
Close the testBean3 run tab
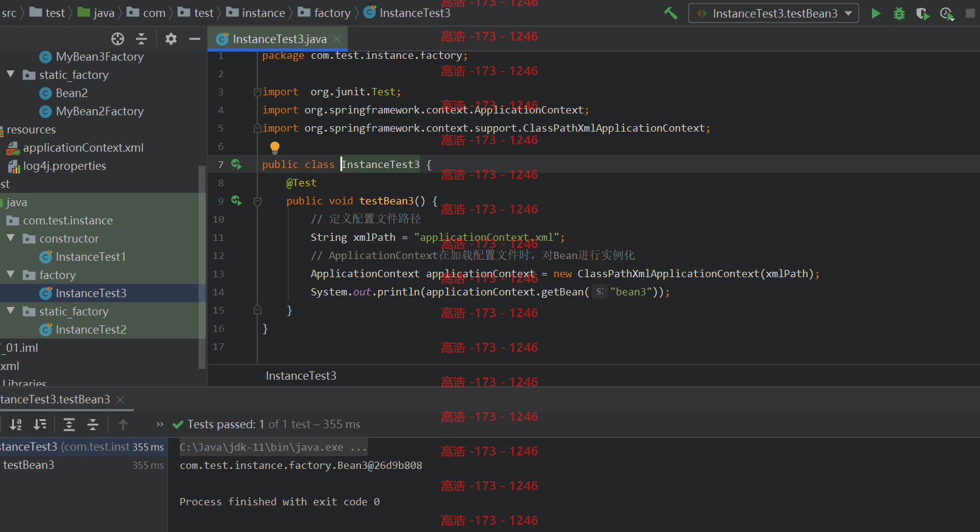[120, 399]
